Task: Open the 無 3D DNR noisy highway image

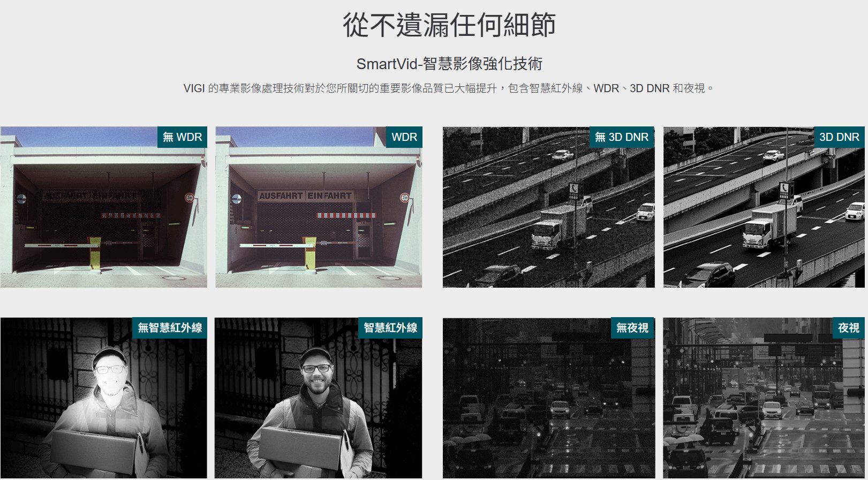Action: tap(548, 207)
